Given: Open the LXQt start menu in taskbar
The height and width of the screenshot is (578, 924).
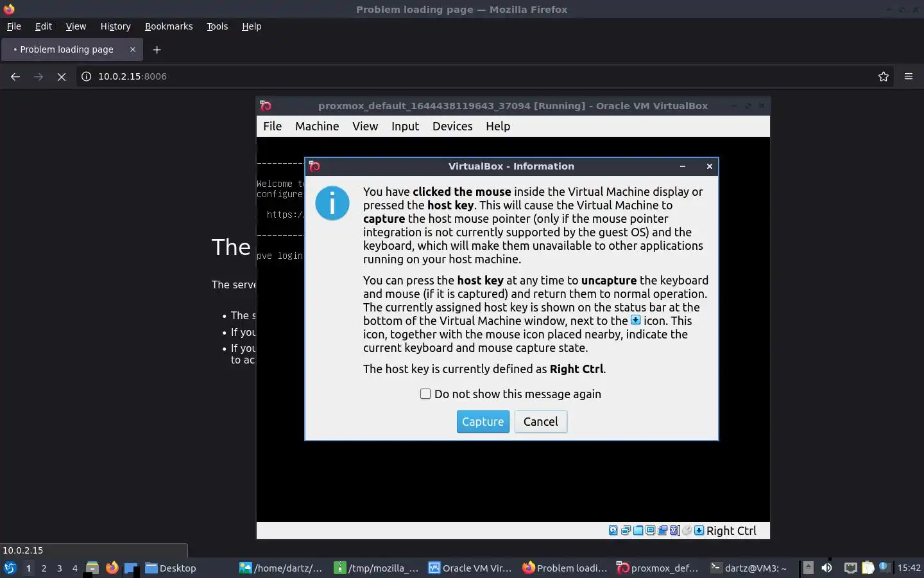Looking at the screenshot, I should [10, 568].
